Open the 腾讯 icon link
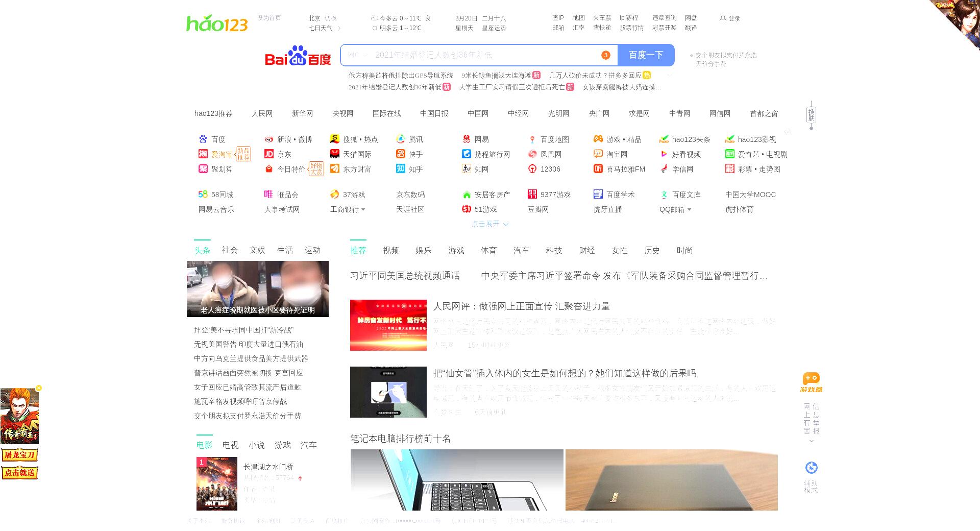Screen dimensions: 980x531 click(x=401, y=139)
